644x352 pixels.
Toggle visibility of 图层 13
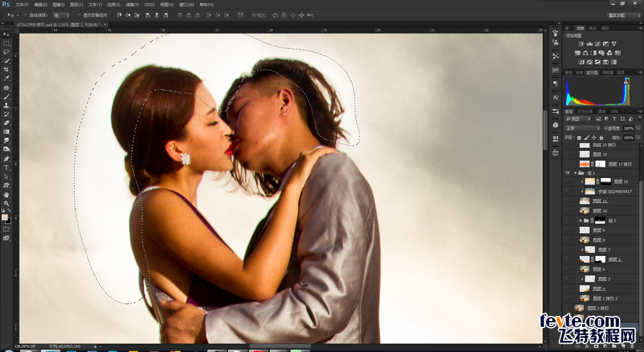point(567,154)
